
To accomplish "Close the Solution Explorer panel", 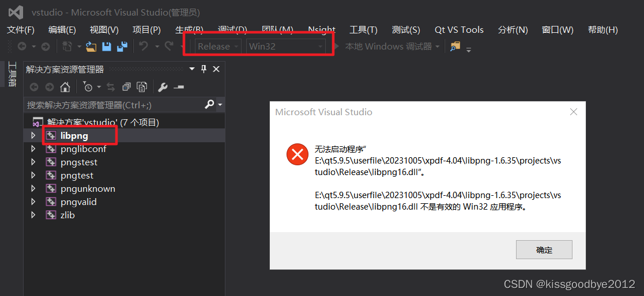I will click(216, 69).
